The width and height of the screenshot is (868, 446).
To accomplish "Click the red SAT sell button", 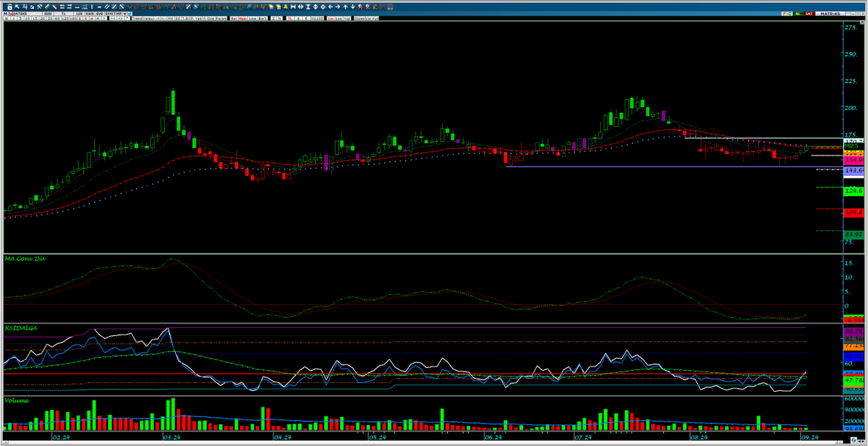I will 809,14.
